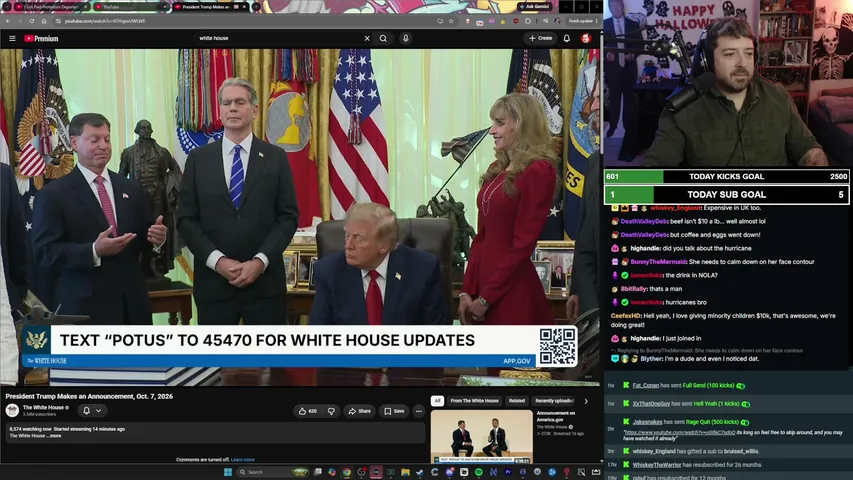Open the 'Learn more' comments link

click(243, 460)
